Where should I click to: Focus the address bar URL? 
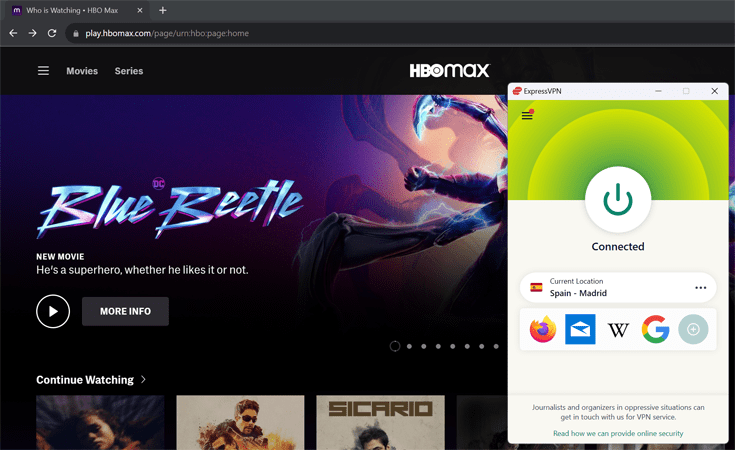[x=167, y=33]
